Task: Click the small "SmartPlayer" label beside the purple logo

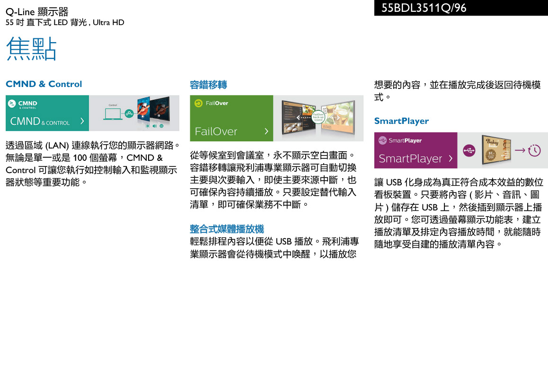Action: point(405,140)
